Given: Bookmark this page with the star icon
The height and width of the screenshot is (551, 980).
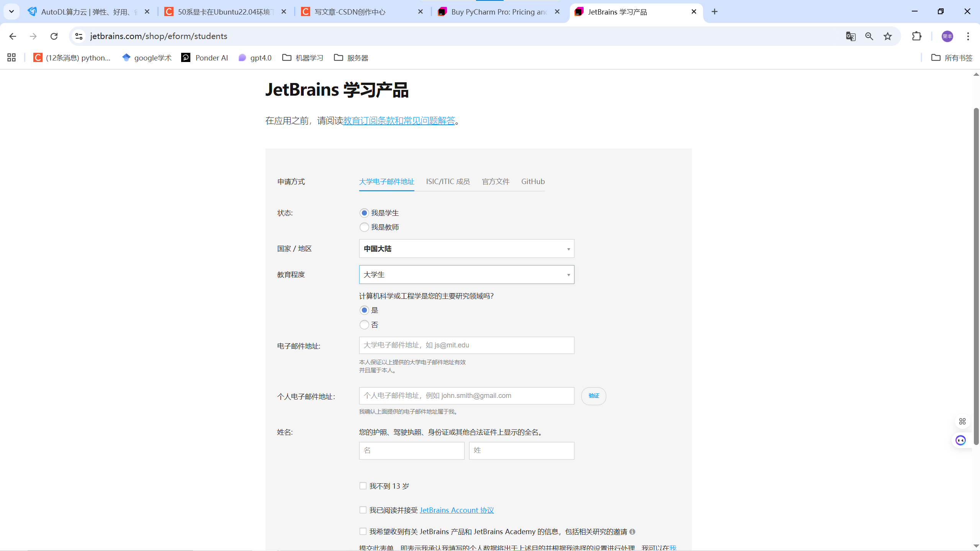Looking at the screenshot, I should pyautogui.click(x=888, y=36).
